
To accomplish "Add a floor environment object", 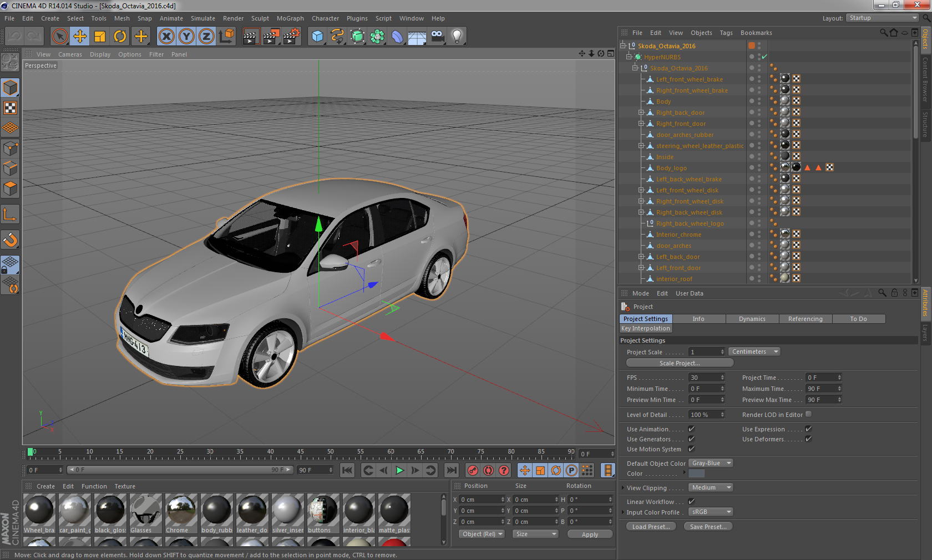I will (417, 37).
